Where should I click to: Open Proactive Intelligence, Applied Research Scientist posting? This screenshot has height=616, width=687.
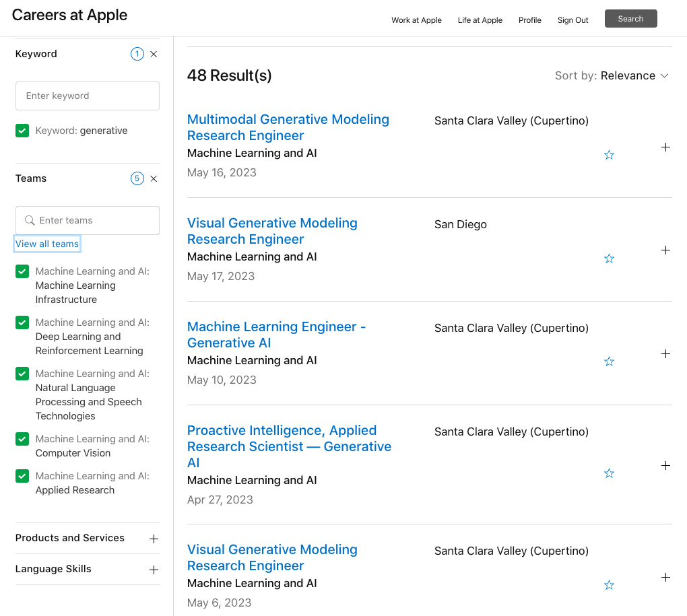(289, 446)
